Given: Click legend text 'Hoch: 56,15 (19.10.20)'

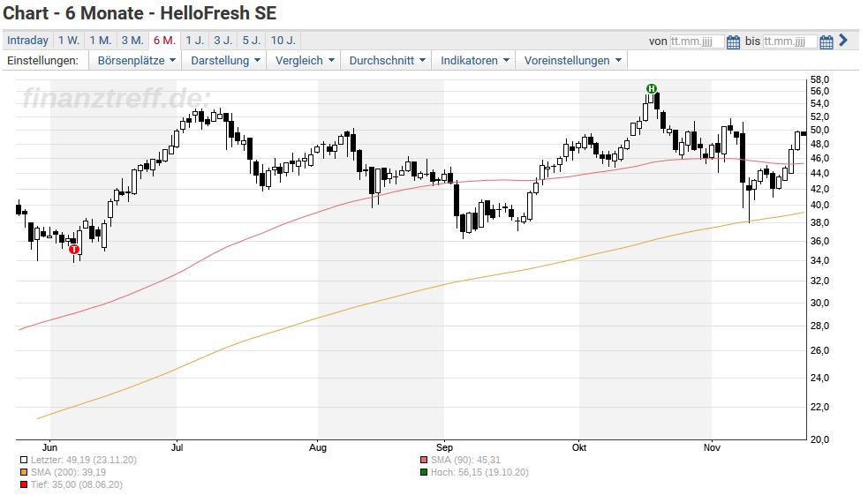Looking at the screenshot, I should pos(480,472).
